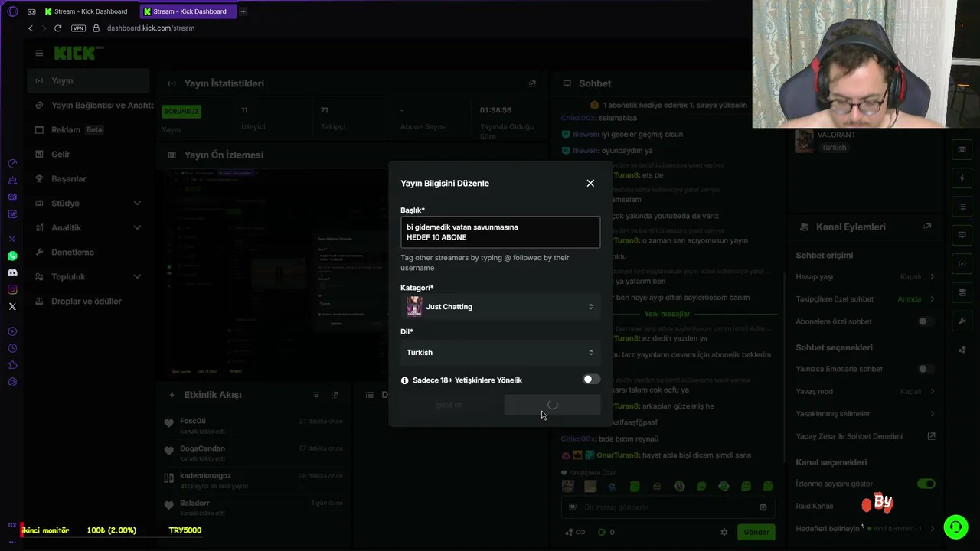Click the wrench icon in right rail
Viewport: 980px width, 551px height.
[x=962, y=321]
